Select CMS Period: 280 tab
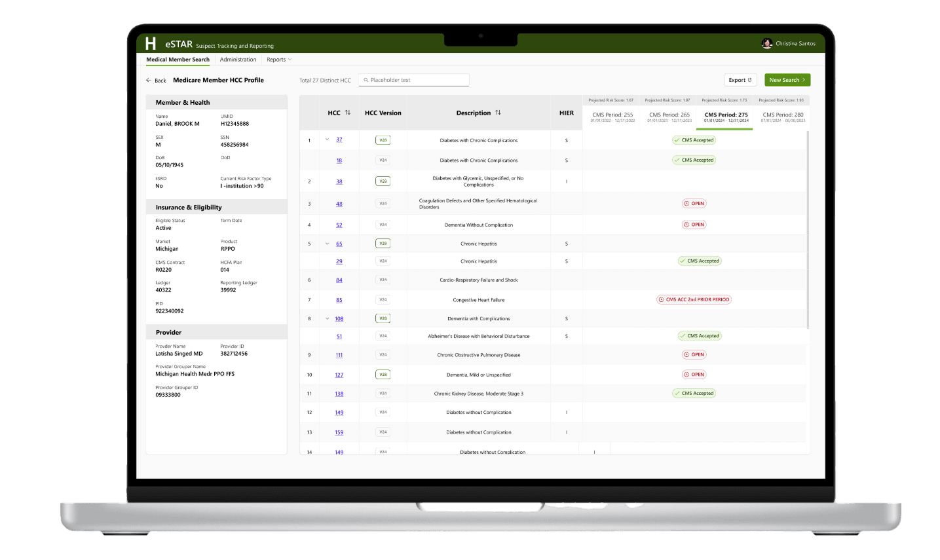This screenshot has width=940, height=560. 783,117
